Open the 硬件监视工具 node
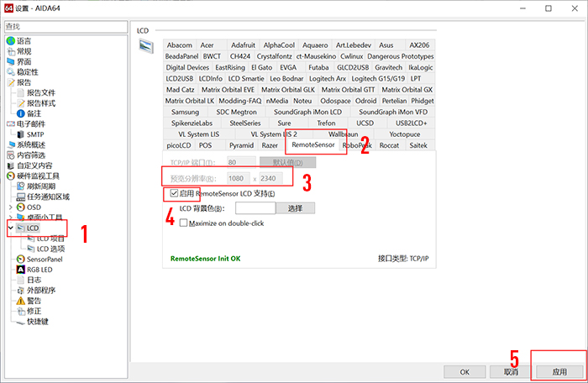This screenshot has width=588, height=383. tap(38, 176)
